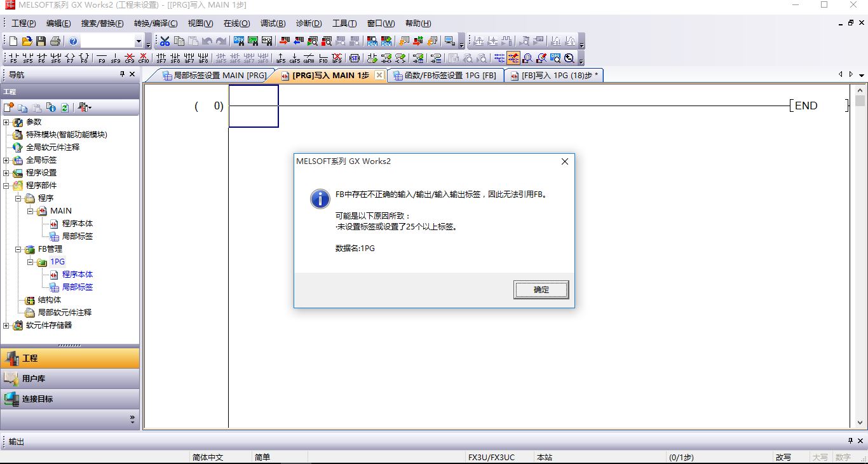
Task: Click the F9 horizontal line icon
Action: pos(101,58)
